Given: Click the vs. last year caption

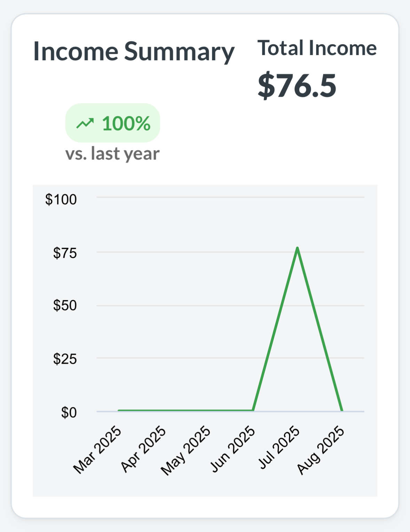Looking at the screenshot, I should (x=112, y=154).
